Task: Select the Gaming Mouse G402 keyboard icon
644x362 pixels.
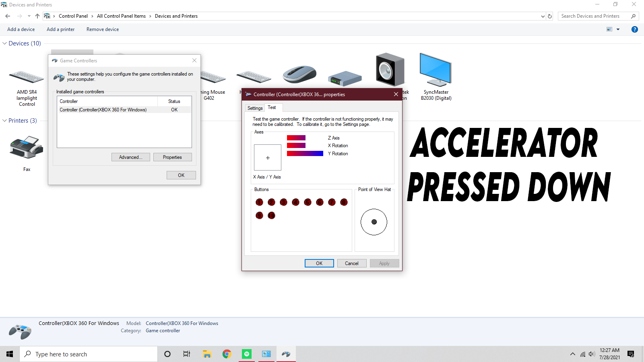Action: click(213, 76)
